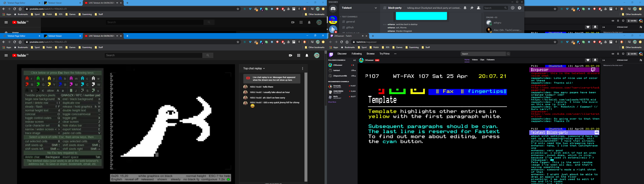The image size is (644, 184).
Task: Open Top chat replay dropdown
Action: click(254, 68)
